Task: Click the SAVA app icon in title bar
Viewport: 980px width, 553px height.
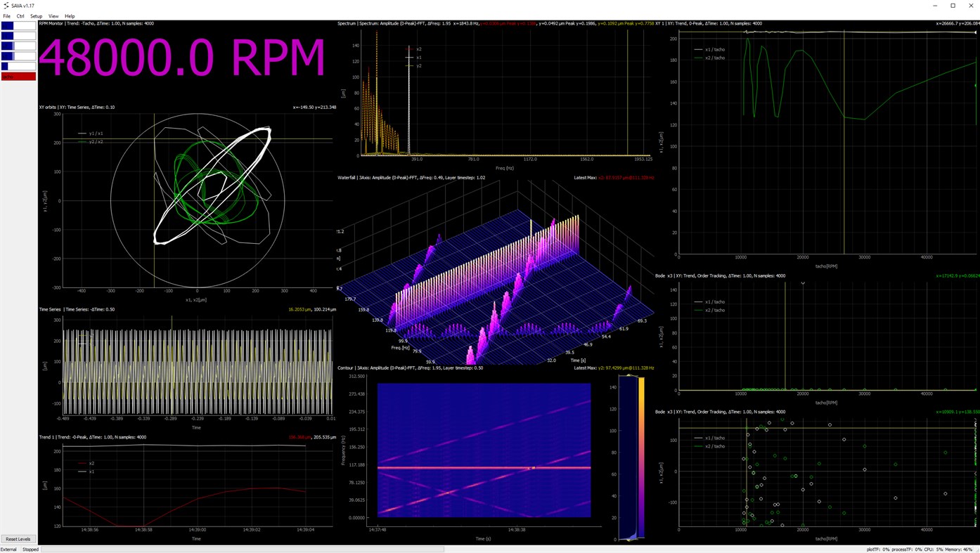Action: coord(6,6)
